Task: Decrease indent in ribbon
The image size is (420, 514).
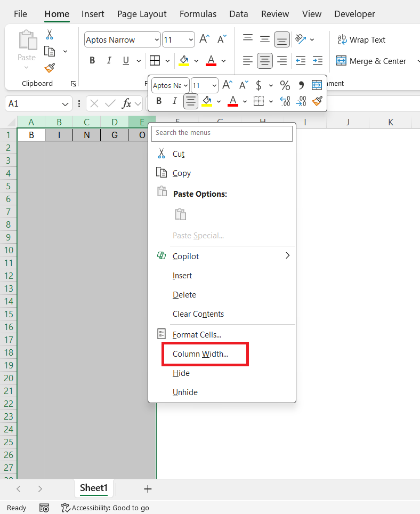Action: (301, 61)
